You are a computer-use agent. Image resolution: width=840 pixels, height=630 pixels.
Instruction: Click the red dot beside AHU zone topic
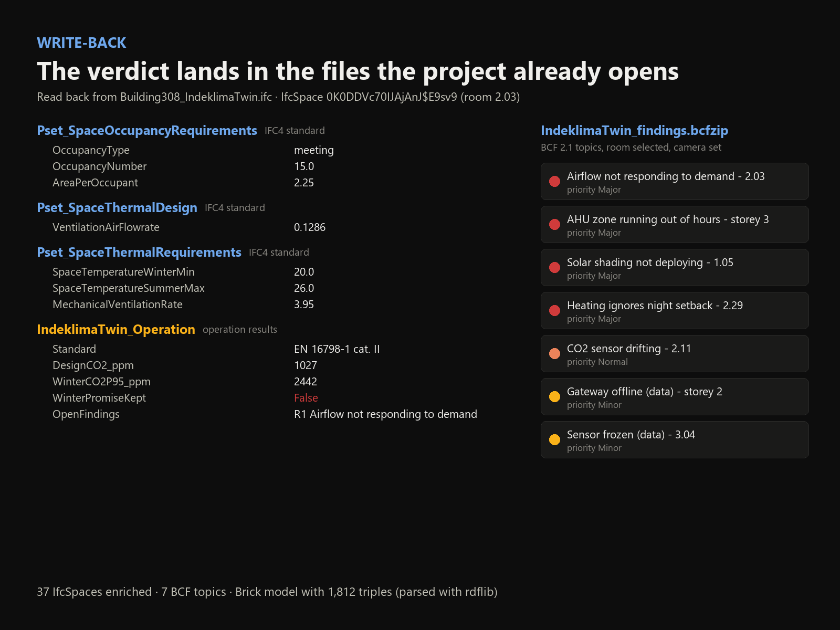554,224
